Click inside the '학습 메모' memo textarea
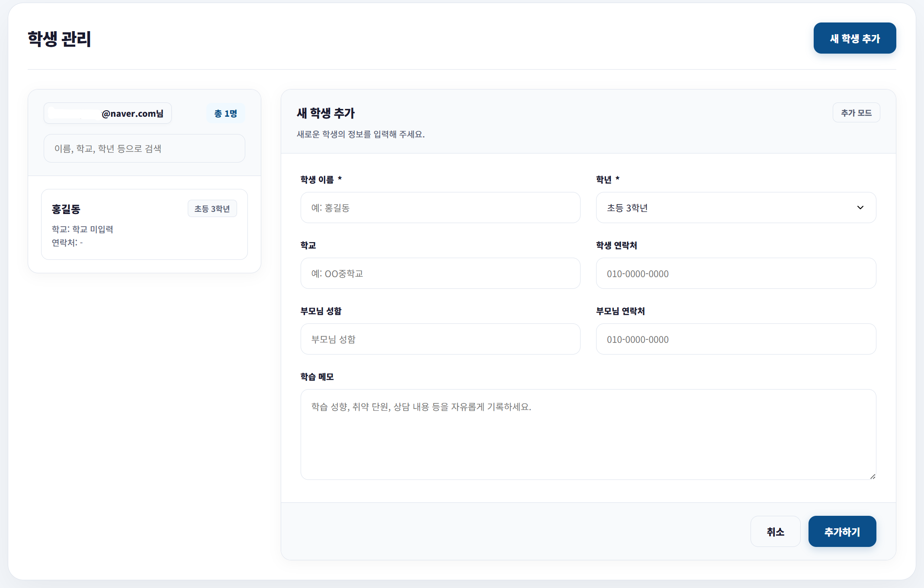The width and height of the screenshot is (924, 588). click(587, 432)
